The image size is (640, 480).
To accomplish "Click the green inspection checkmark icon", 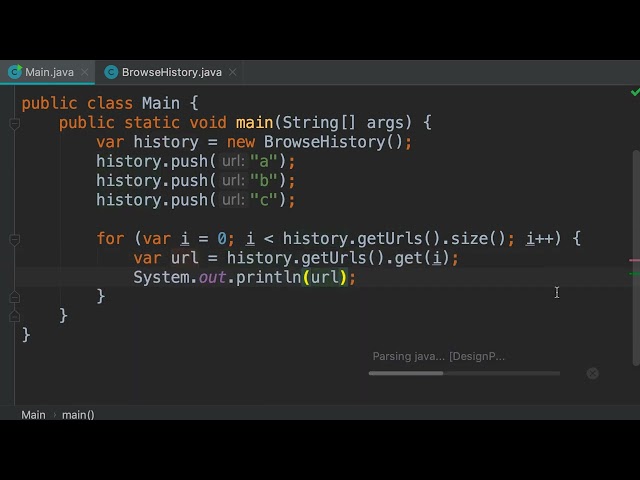I will tap(635, 92).
